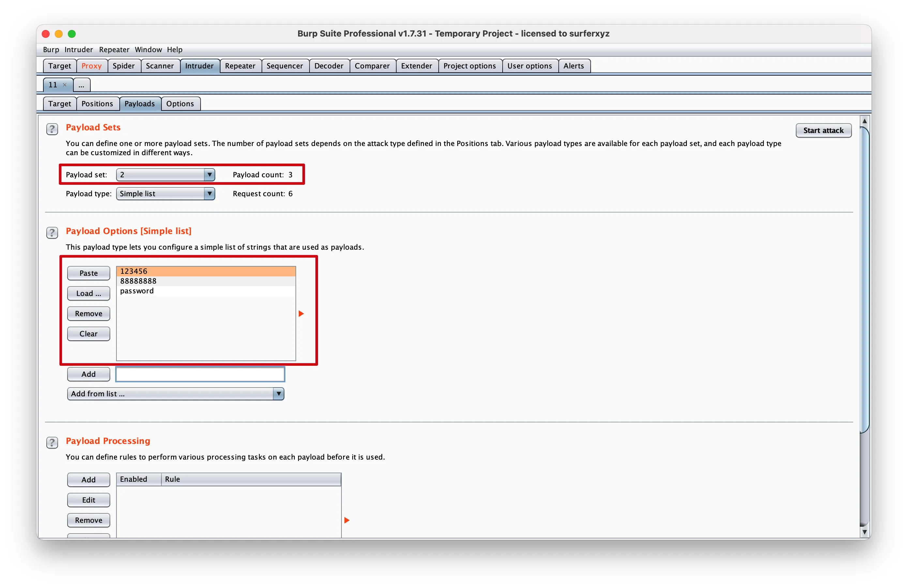The width and height of the screenshot is (908, 588).
Task: Open the User options tab
Action: coord(530,66)
